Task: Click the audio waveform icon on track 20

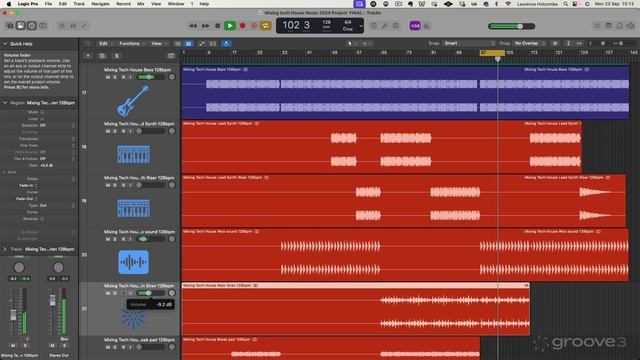Action: tap(133, 262)
